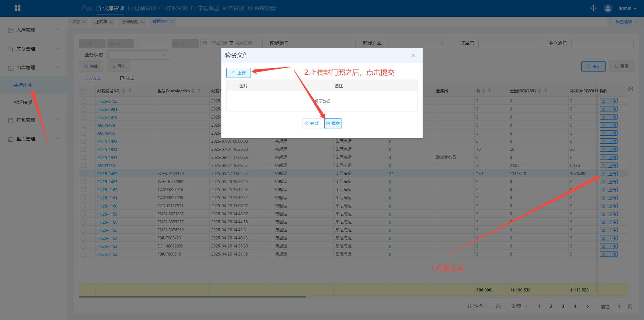Image resolution: width=644 pixels, height=320 pixels.
Task: Click the 提交 button in the dialog
Action: click(x=333, y=124)
